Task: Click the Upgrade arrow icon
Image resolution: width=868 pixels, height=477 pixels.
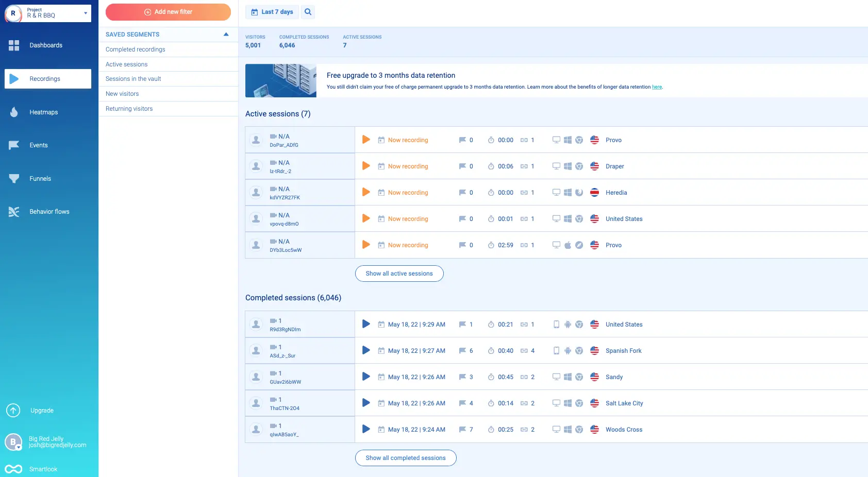Action: (x=13, y=411)
